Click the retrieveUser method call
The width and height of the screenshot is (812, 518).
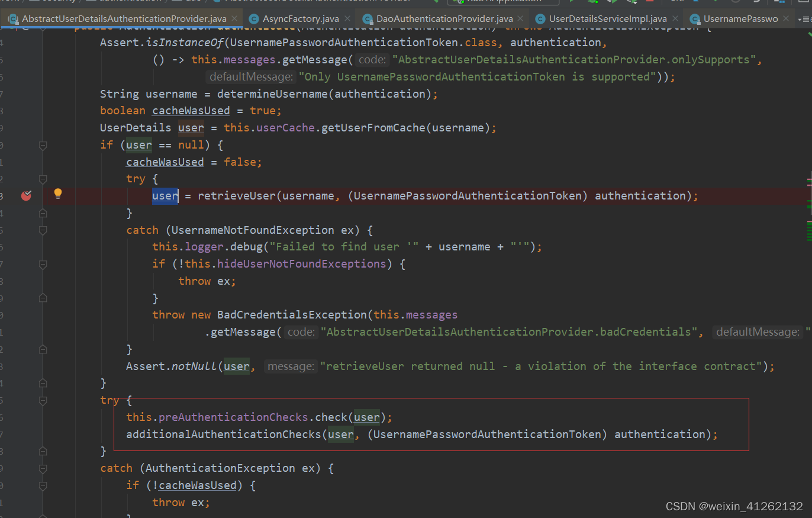pyautogui.click(x=237, y=196)
